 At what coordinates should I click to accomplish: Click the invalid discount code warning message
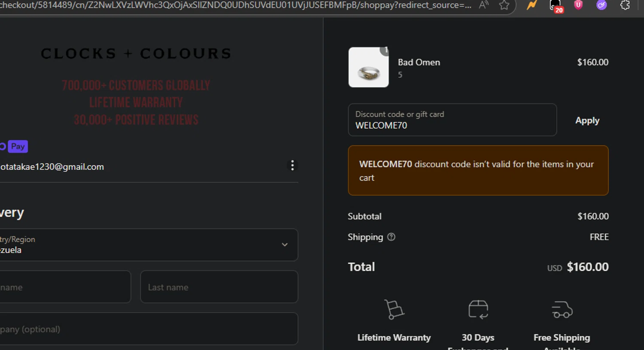tap(478, 170)
